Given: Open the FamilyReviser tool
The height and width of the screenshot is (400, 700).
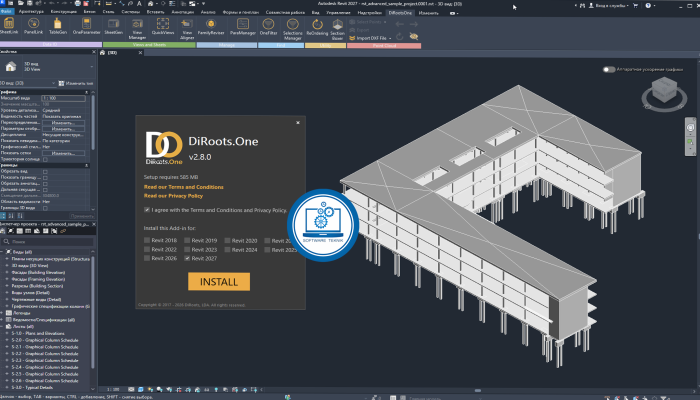Looking at the screenshot, I should point(211,26).
